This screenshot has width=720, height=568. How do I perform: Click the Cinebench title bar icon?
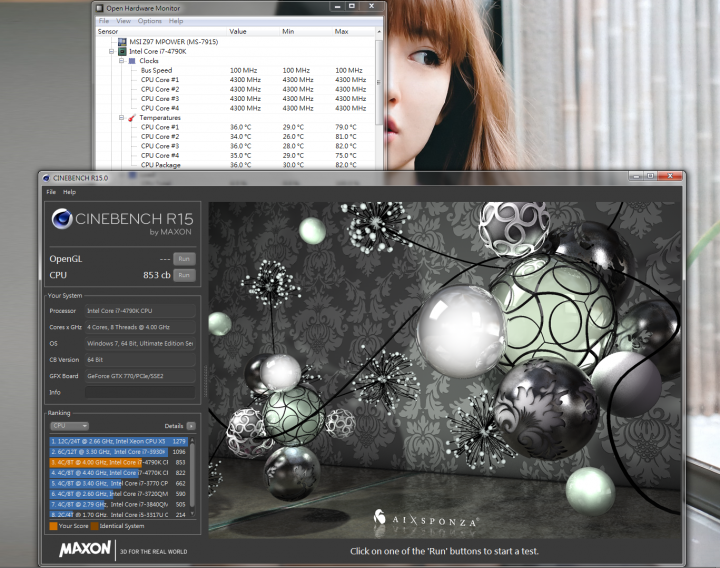[46, 178]
